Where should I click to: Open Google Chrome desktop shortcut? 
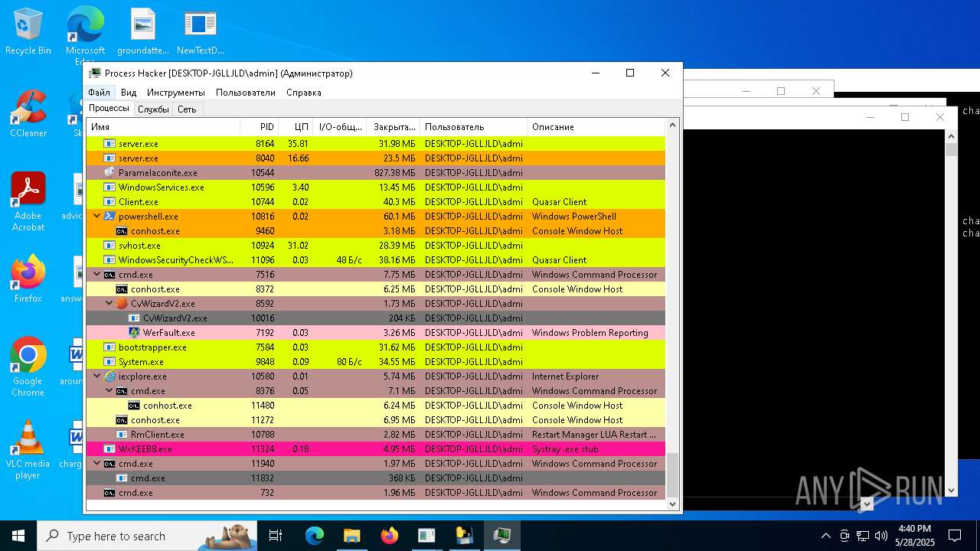coord(28,367)
